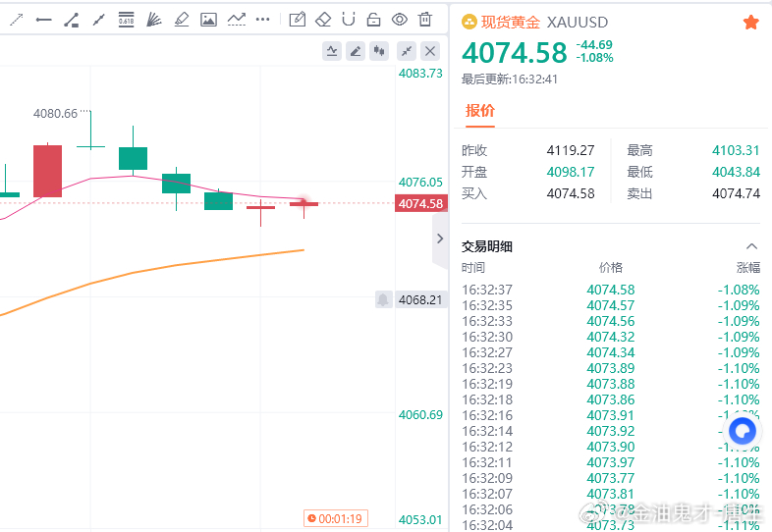Viewport: 772px width, 532px height.
Task: Click the axis label 4060.69
Action: coord(421,415)
